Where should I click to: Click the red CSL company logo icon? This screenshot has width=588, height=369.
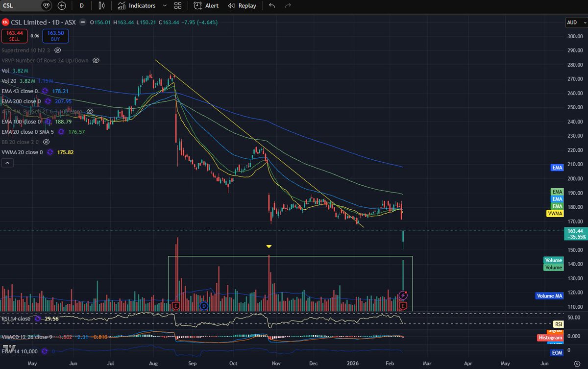point(5,22)
